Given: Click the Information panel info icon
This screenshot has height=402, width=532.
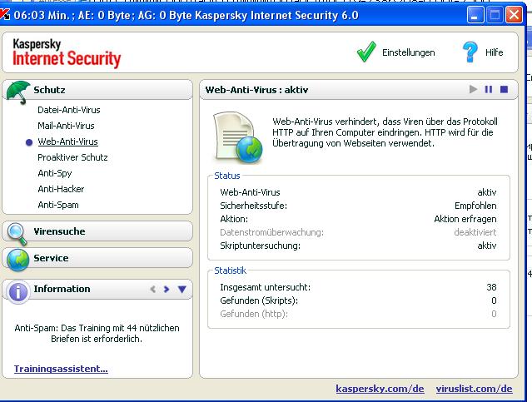Looking at the screenshot, I should click(x=17, y=290).
